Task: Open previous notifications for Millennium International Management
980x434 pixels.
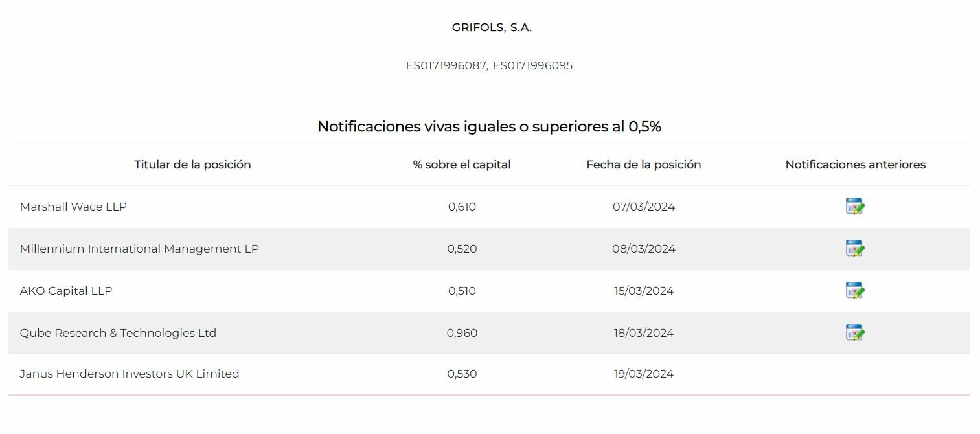Action: point(855,249)
